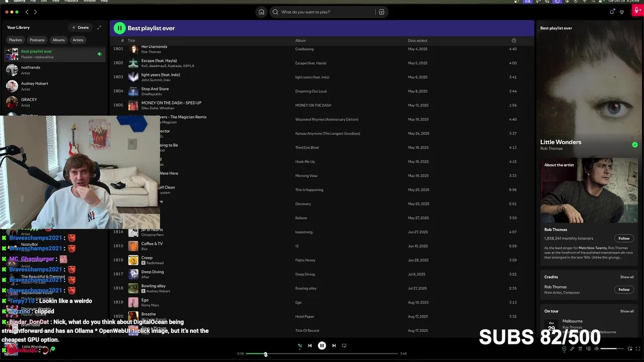
Task: Sort tracks by the Title column
Action: (x=131, y=40)
